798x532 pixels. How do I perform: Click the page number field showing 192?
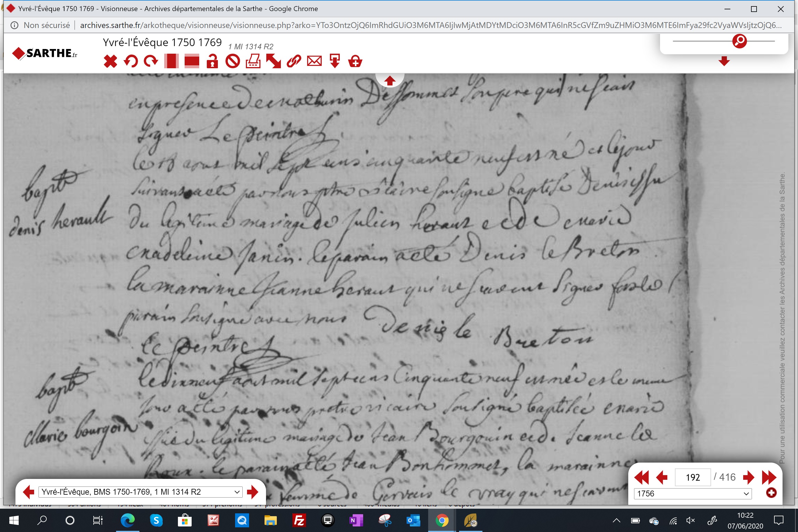coord(693,477)
